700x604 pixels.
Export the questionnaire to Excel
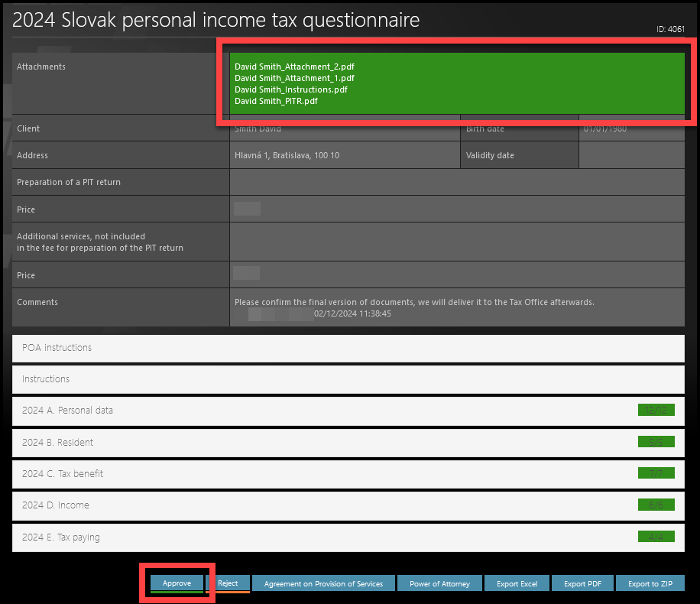click(517, 583)
